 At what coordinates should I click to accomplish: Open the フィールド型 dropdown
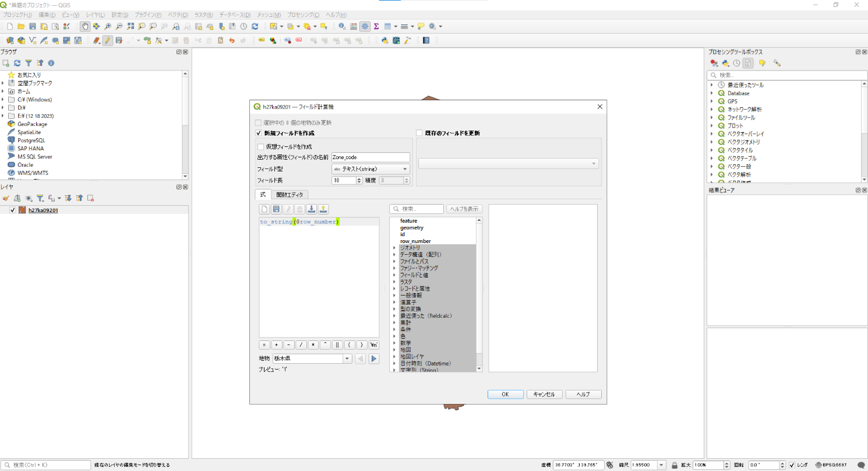tap(371, 169)
